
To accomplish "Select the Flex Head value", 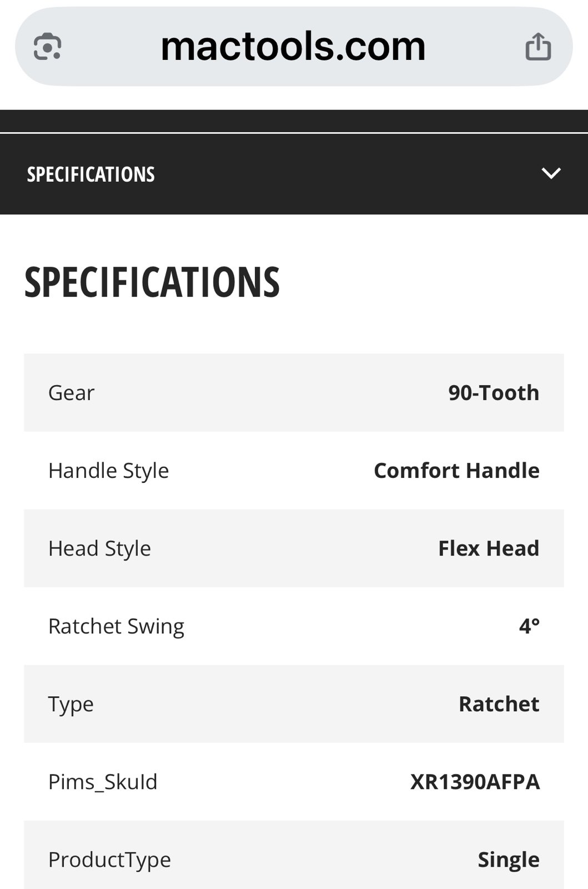I will (x=489, y=548).
